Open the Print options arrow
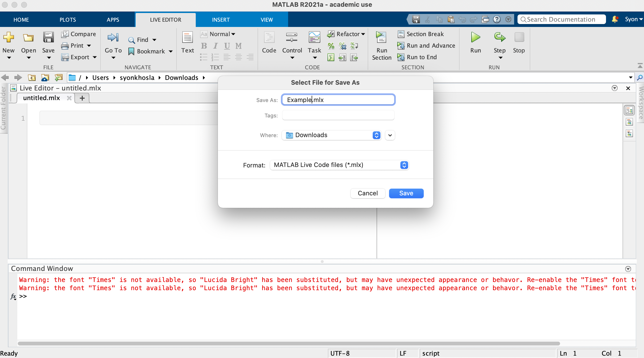Image resolution: width=644 pixels, height=358 pixels. 89,45
